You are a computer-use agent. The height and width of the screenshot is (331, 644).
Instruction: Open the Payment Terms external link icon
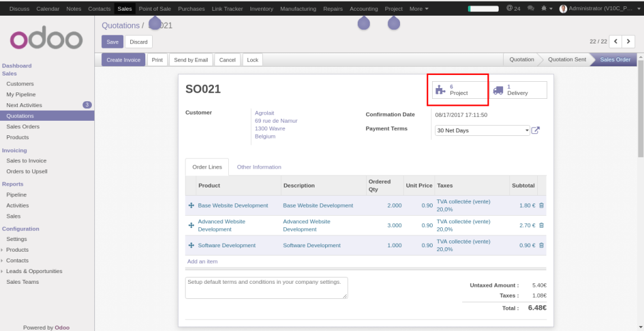[x=536, y=130]
